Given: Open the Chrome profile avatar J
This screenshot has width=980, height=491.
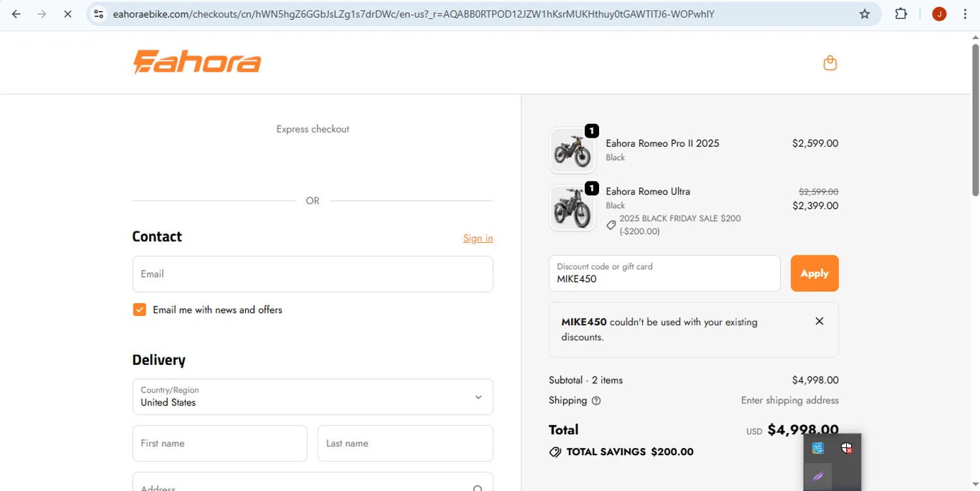Looking at the screenshot, I should click(x=939, y=14).
